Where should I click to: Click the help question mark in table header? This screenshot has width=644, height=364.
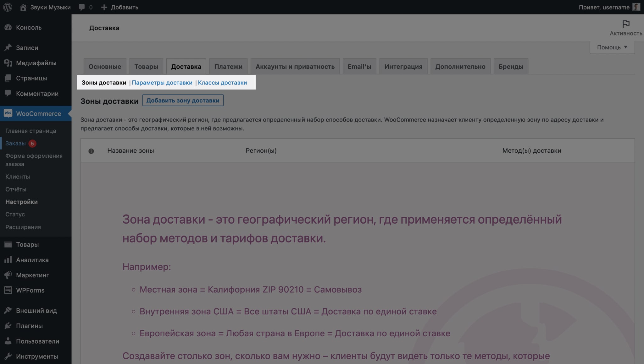pyautogui.click(x=91, y=151)
